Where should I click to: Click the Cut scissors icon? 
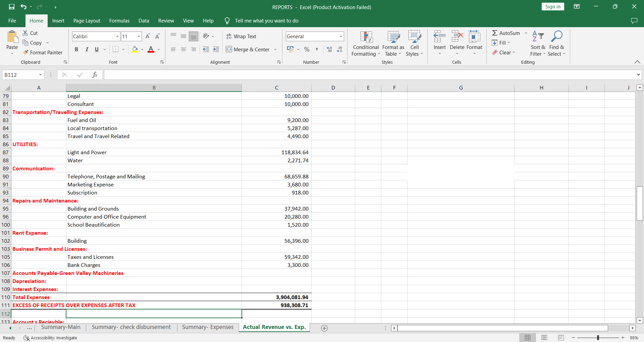[x=25, y=33]
